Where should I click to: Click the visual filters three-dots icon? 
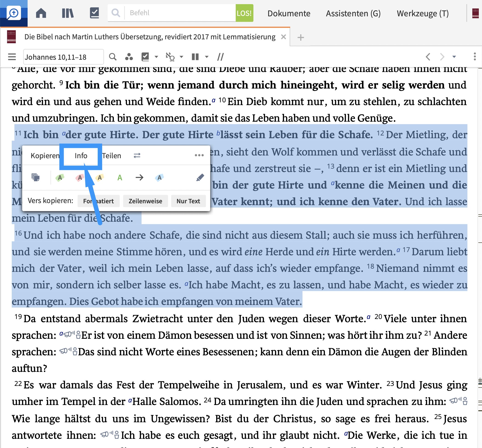coord(129,57)
